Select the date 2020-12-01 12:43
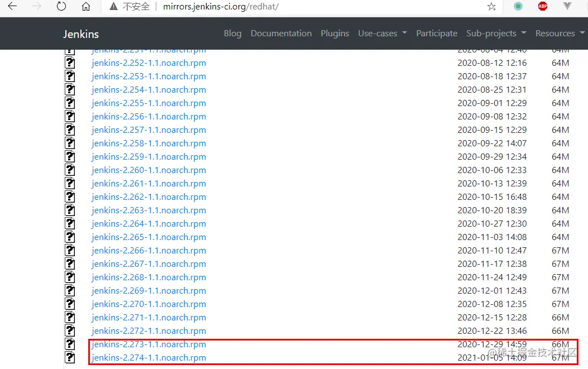Image resolution: width=588 pixels, height=369 pixels. [492, 291]
